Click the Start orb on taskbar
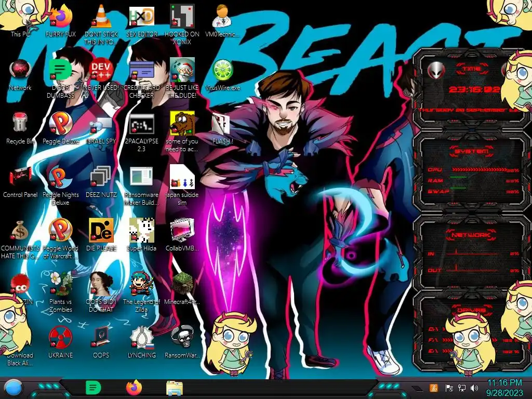This screenshot has height=399, width=532. (14, 388)
